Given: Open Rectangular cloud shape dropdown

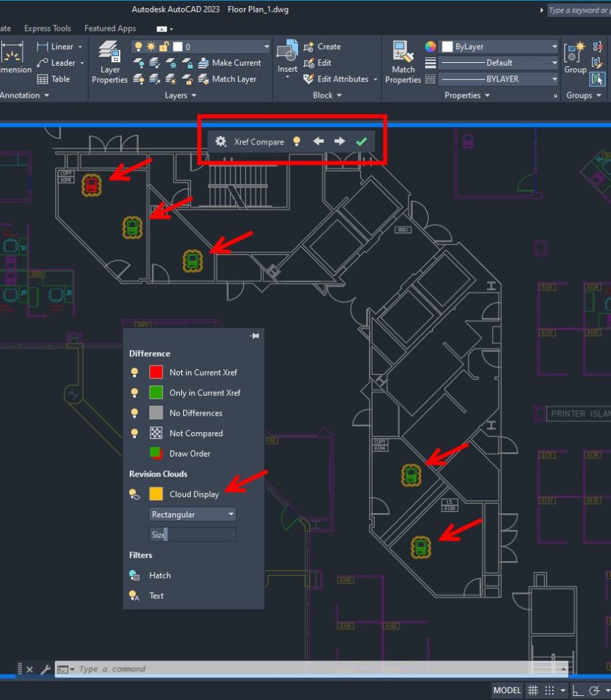Looking at the screenshot, I should 192,514.
